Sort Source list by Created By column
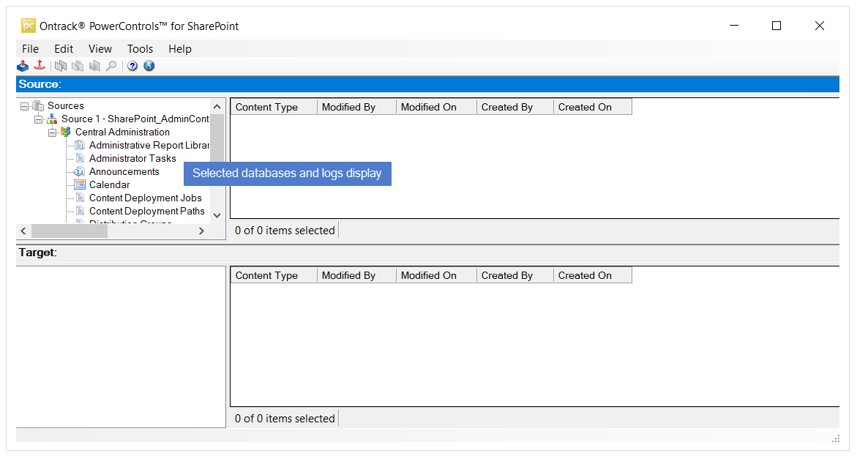The image size is (868, 467). pyautogui.click(x=515, y=107)
